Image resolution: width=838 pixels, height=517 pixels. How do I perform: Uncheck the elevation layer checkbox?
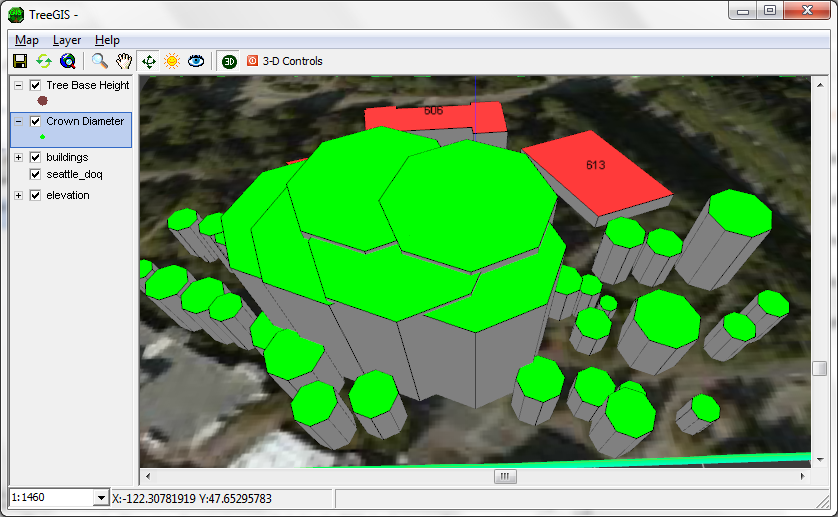point(35,195)
